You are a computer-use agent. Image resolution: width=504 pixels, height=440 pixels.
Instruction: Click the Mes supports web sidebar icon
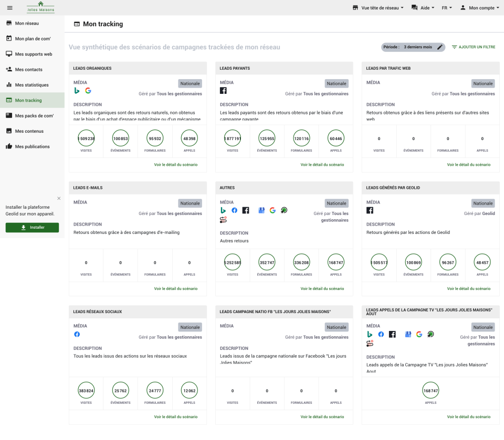[8, 54]
